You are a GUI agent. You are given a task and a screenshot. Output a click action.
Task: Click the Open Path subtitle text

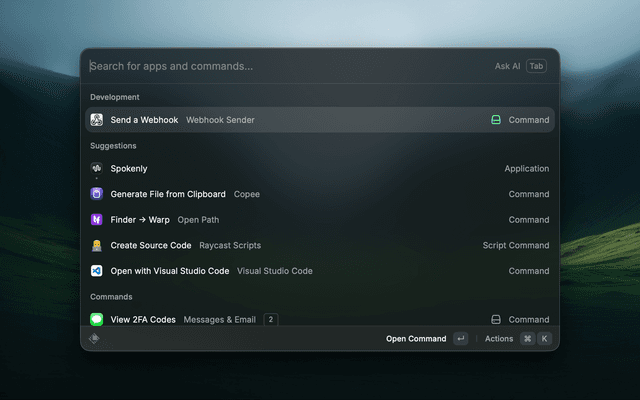[x=198, y=220]
